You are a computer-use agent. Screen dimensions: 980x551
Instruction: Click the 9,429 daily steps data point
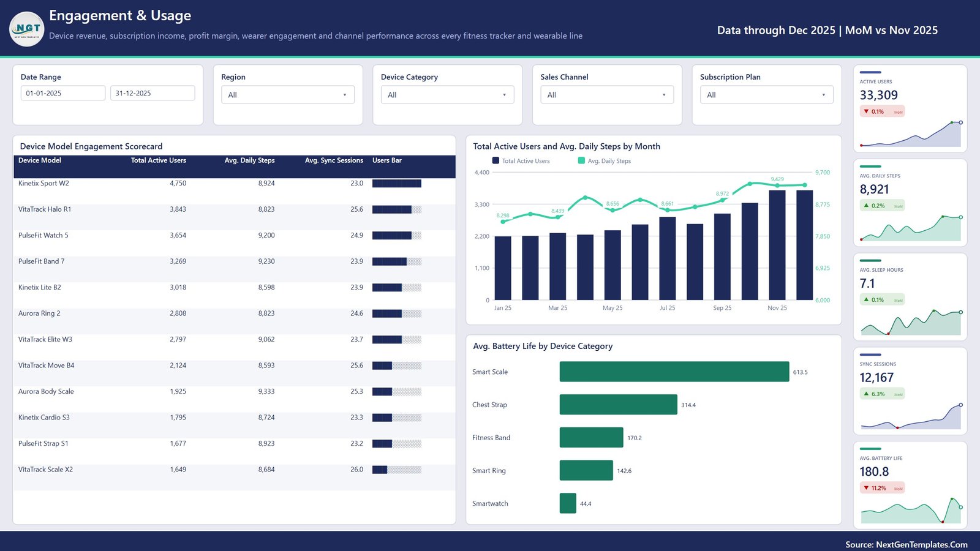pyautogui.click(x=777, y=185)
